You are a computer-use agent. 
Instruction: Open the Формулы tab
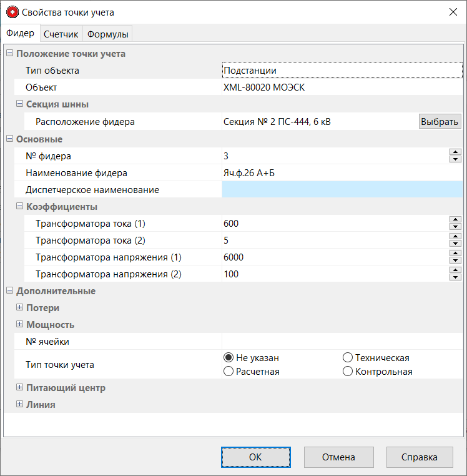click(108, 34)
